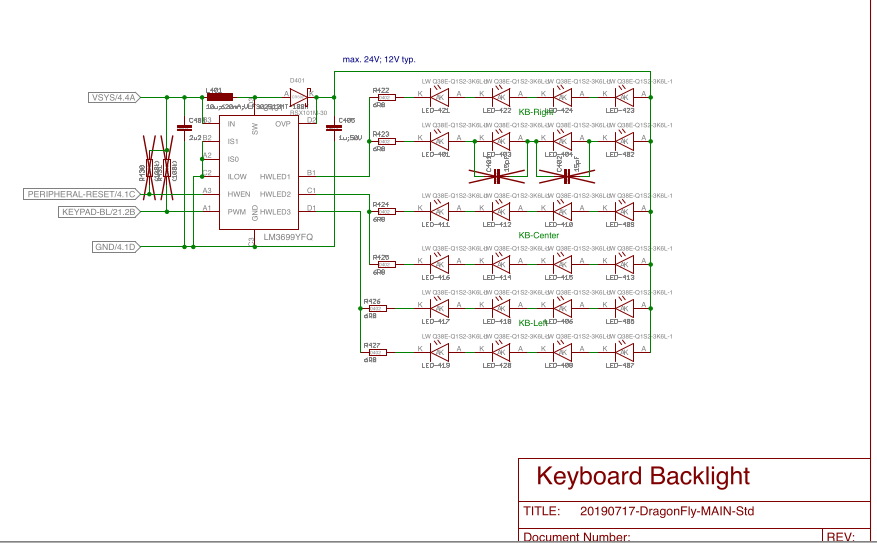Select resistor R427 symbol
The image size is (877, 543).
point(374,352)
